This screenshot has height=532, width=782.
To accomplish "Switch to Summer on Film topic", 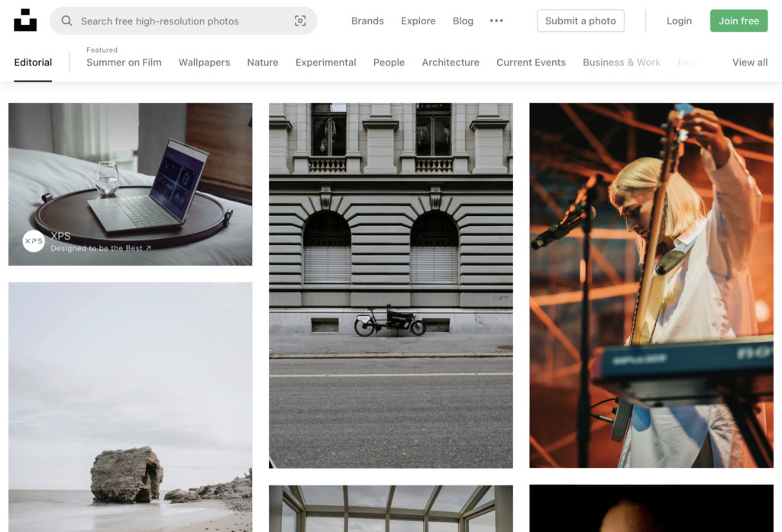I will coord(124,63).
